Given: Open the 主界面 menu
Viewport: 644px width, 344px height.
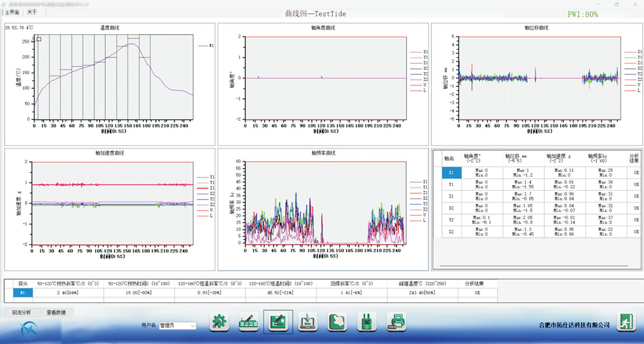Looking at the screenshot, I should 12,12.
